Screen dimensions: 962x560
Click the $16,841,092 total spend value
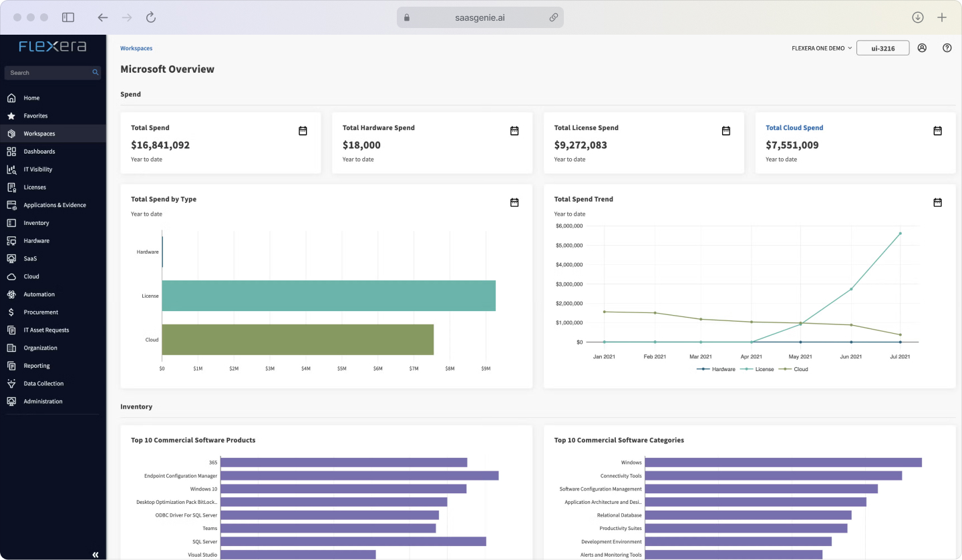pos(160,145)
